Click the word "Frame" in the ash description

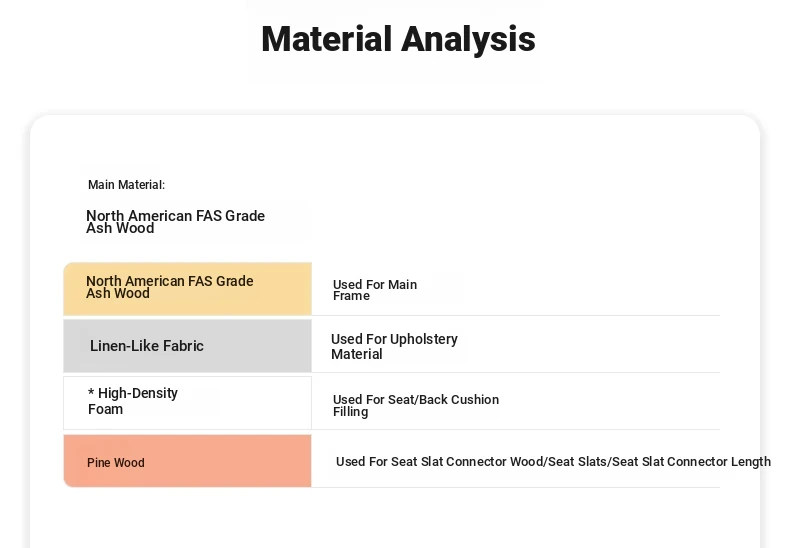pyautogui.click(x=351, y=296)
